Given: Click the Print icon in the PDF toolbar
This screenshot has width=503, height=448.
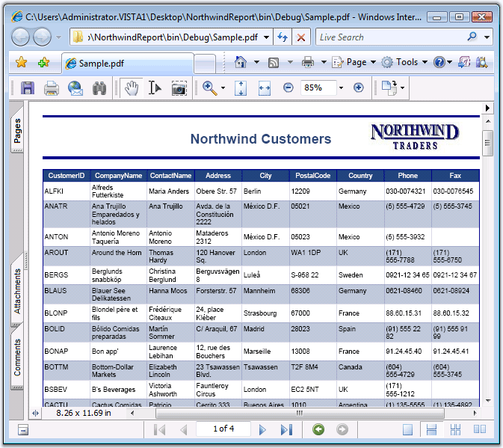Looking at the screenshot, I should pos(51,88).
